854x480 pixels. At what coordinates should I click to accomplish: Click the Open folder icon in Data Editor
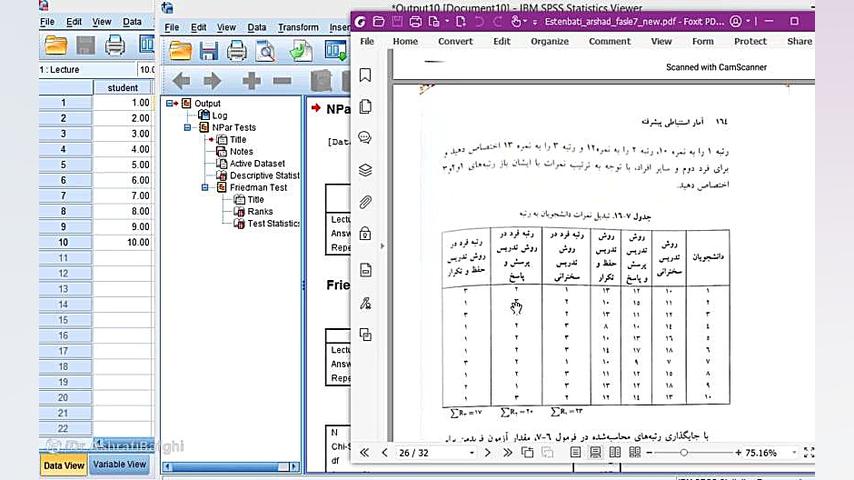[x=56, y=45]
